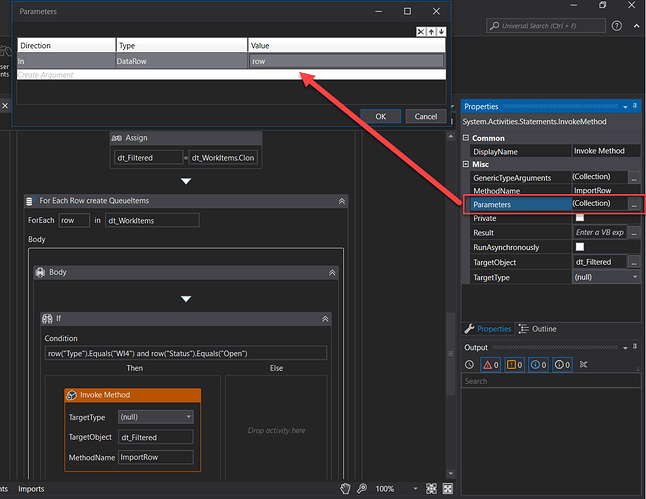
Task: Click the row value cell in Parameters dialog
Action: [x=346, y=61]
